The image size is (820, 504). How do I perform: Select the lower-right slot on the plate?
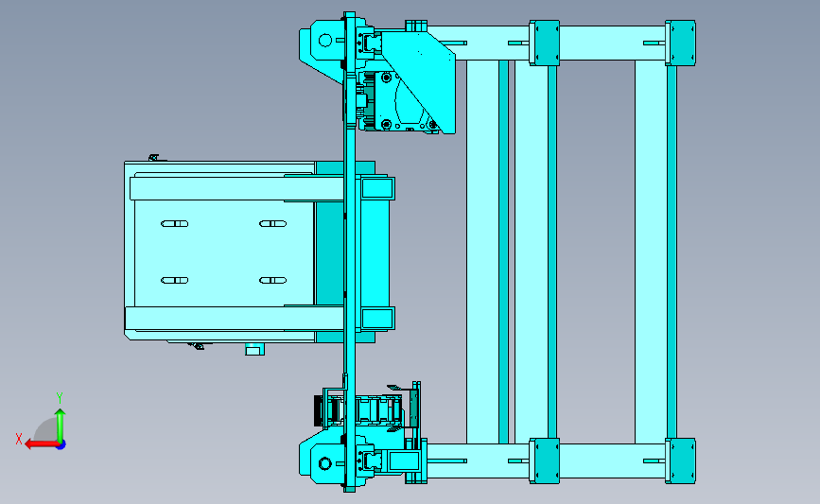(x=273, y=280)
